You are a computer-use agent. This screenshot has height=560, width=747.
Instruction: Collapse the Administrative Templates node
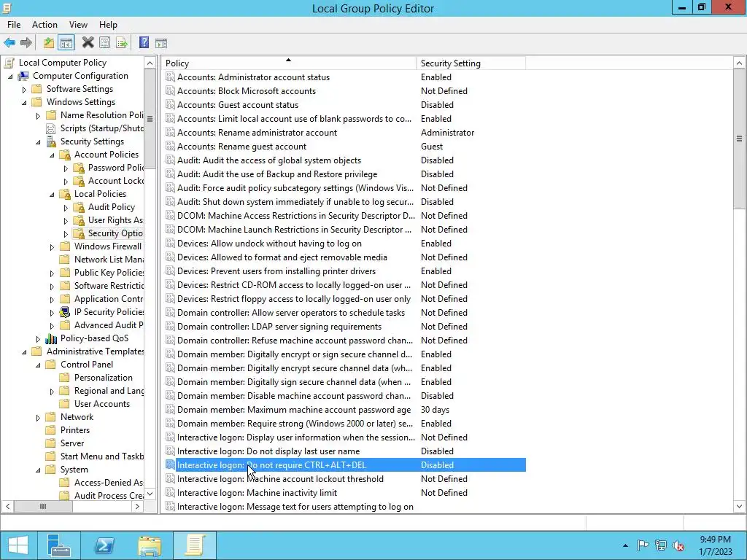click(24, 352)
